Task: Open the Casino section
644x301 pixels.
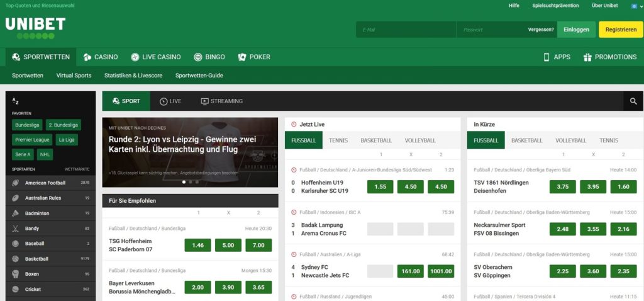Action: [x=100, y=57]
